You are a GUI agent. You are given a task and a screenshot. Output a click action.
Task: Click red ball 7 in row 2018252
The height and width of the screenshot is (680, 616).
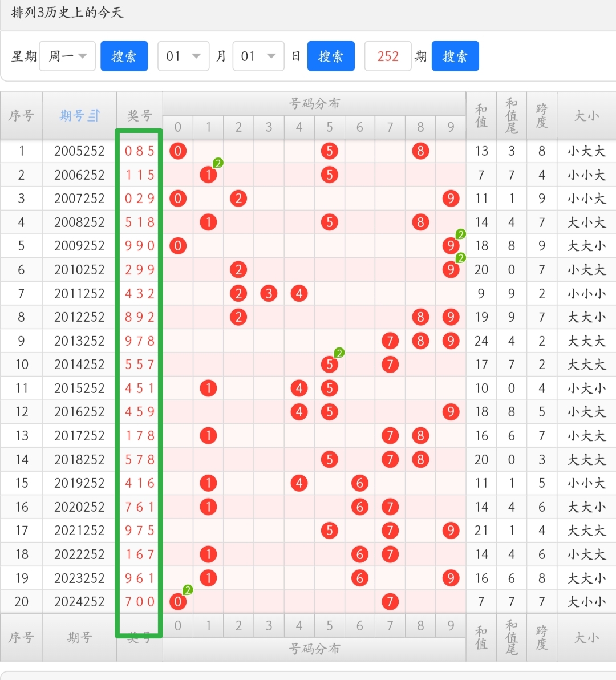click(390, 459)
